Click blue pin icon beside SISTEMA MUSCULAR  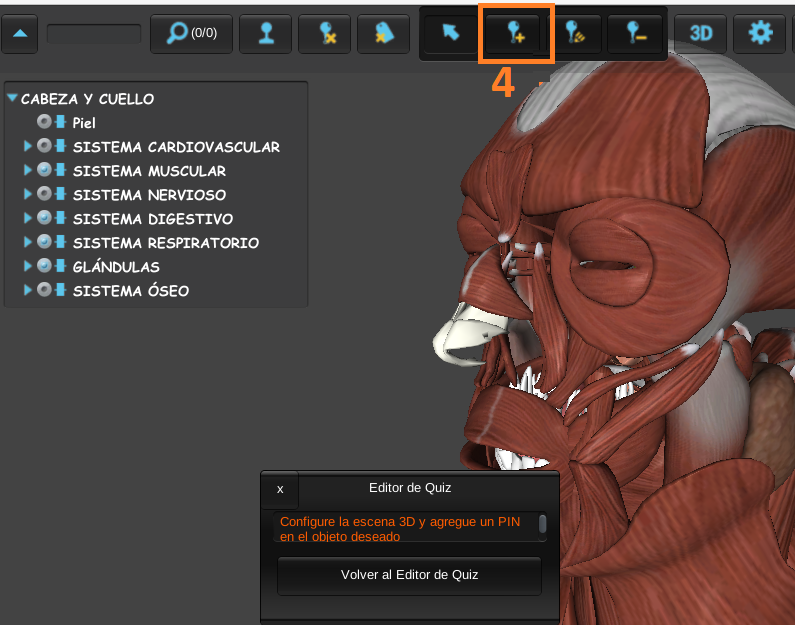tap(60, 170)
